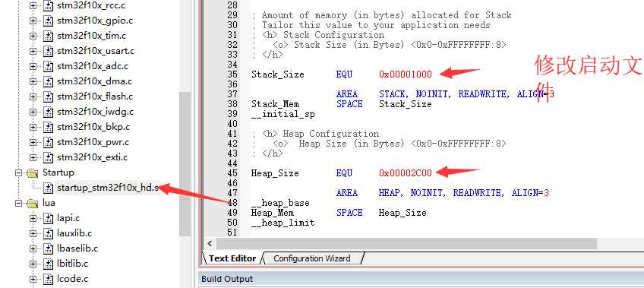Select stm32f10x_pwr.c in the project tree
The height and width of the screenshot is (288, 644).
tap(93, 143)
